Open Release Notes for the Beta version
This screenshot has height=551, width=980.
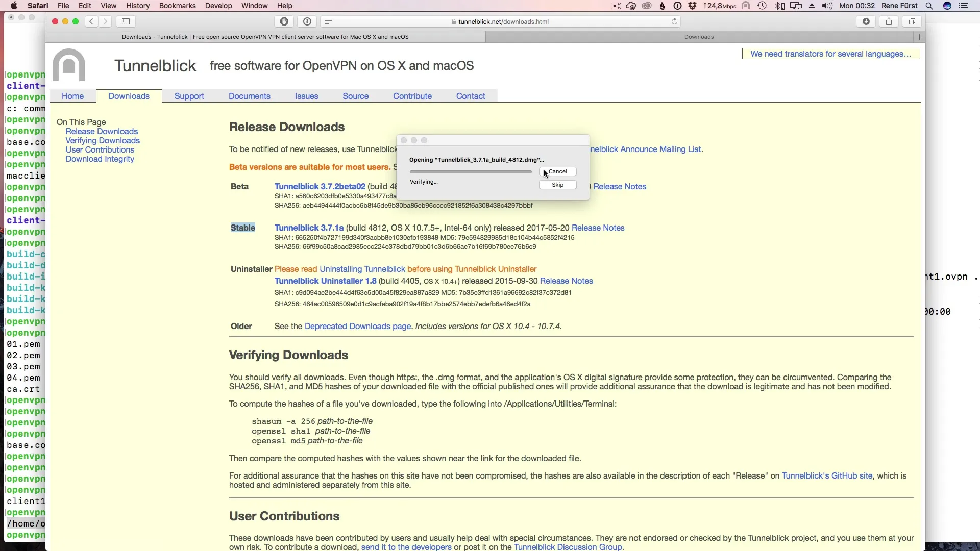coord(620,186)
